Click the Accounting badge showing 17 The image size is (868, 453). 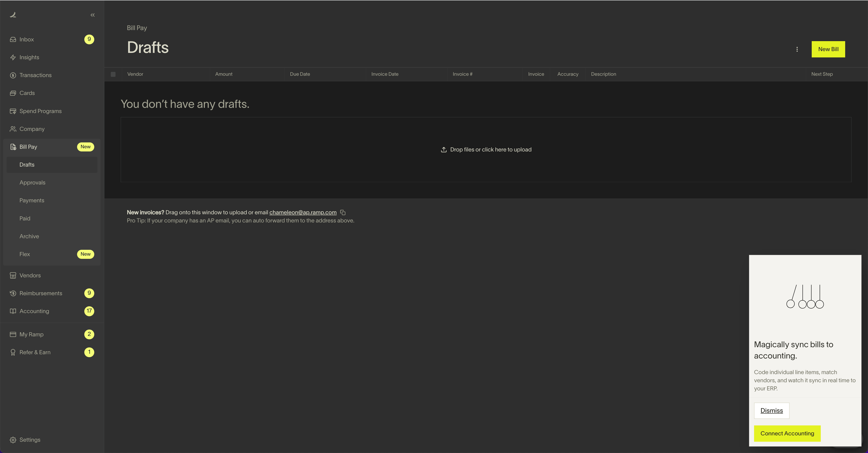(89, 311)
